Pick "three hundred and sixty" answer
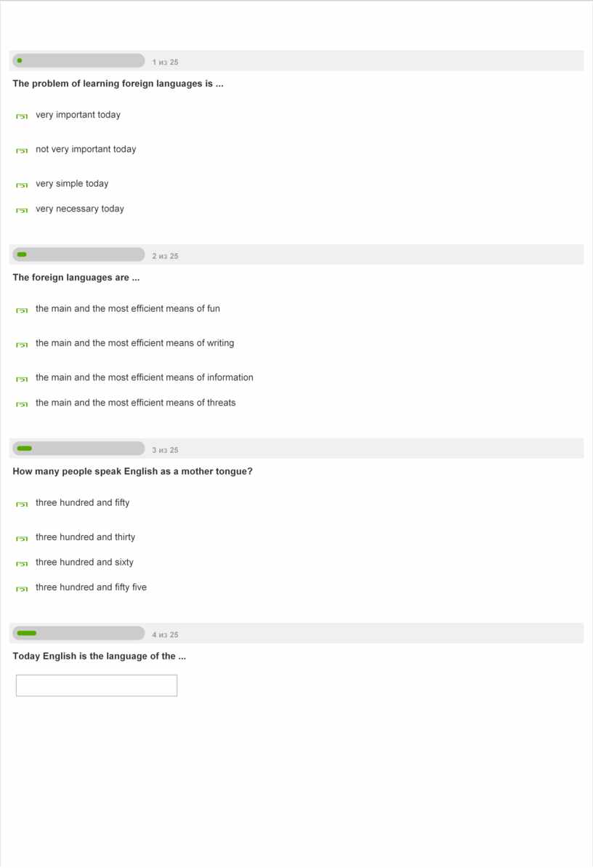 point(22,563)
